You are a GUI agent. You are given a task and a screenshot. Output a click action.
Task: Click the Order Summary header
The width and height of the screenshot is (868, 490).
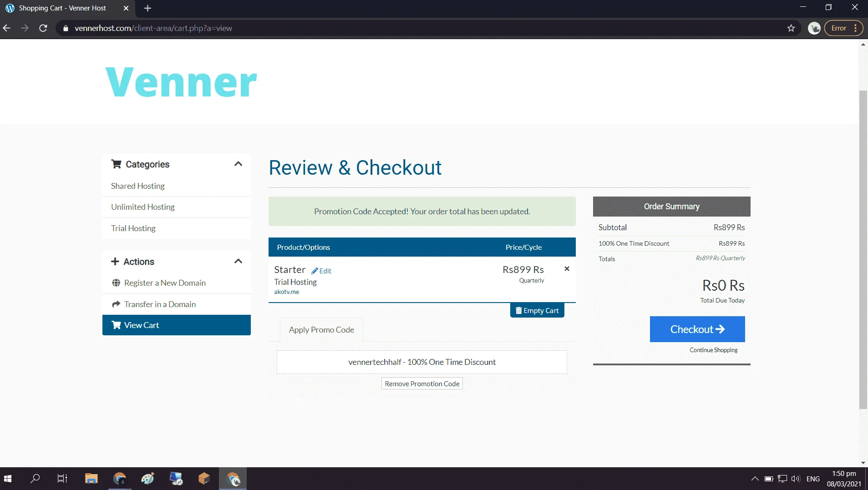(x=671, y=206)
